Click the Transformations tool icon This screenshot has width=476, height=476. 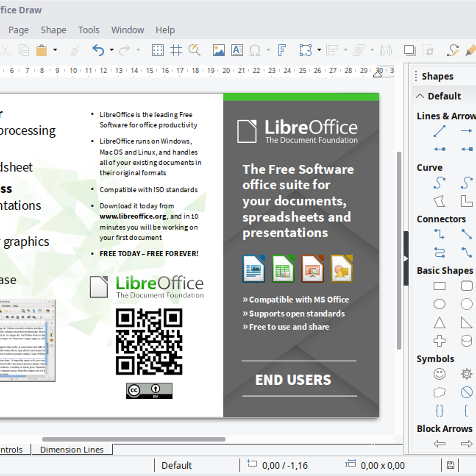click(x=306, y=50)
